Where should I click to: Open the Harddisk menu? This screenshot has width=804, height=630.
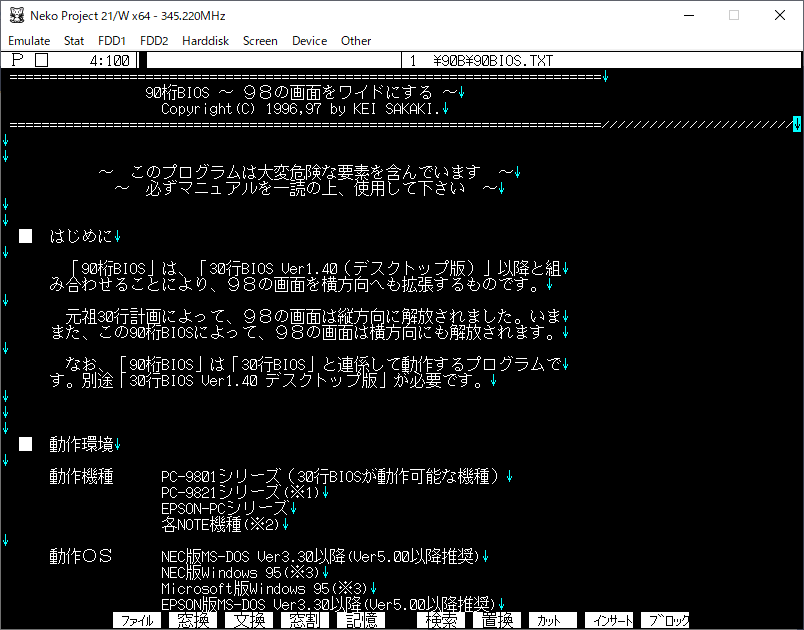point(205,41)
